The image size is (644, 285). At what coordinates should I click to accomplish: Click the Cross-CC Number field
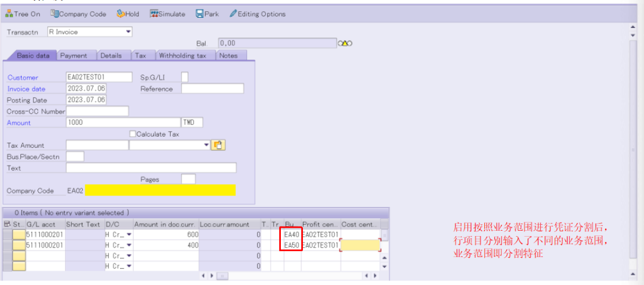click(97, 111)
